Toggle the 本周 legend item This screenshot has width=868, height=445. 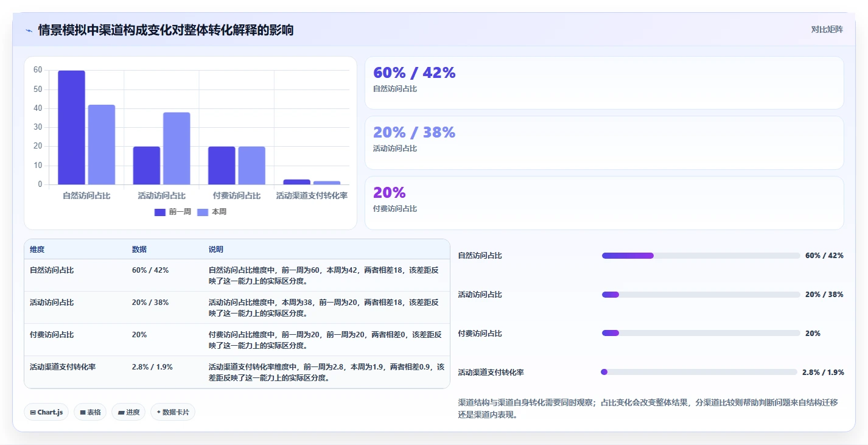(212, 212)
